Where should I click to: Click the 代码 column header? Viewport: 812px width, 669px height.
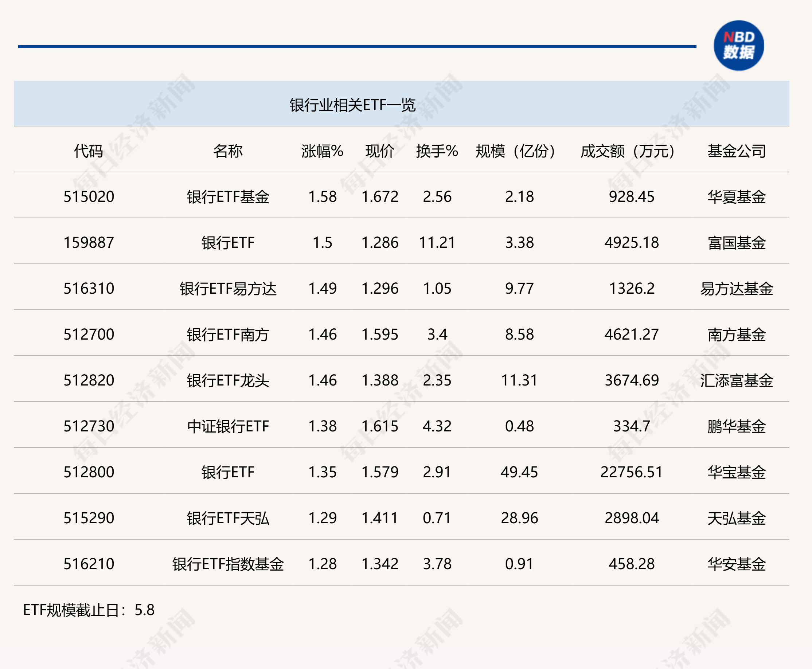point(89,151)
